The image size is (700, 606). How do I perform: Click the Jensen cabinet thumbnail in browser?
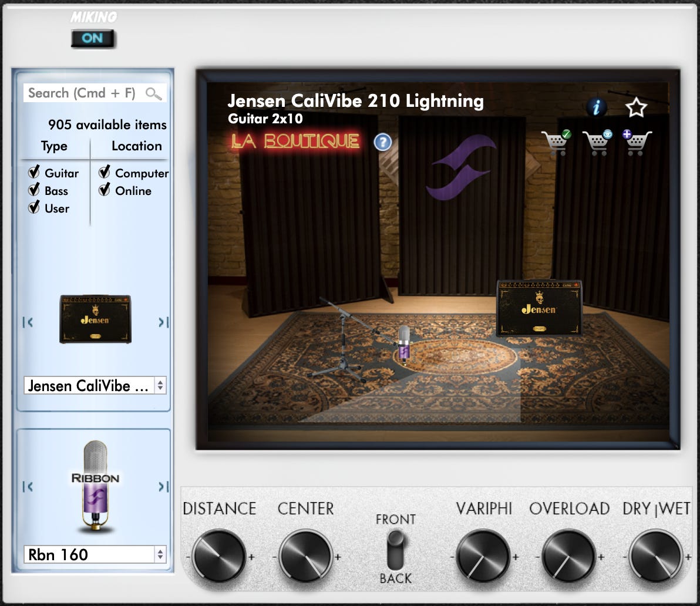click(x=96, y=319)
